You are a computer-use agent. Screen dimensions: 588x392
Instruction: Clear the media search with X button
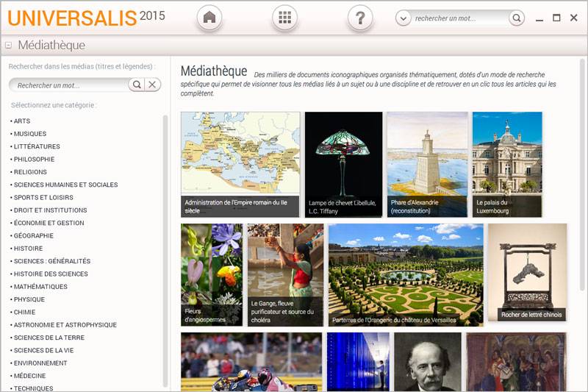(x=152, y=85)
